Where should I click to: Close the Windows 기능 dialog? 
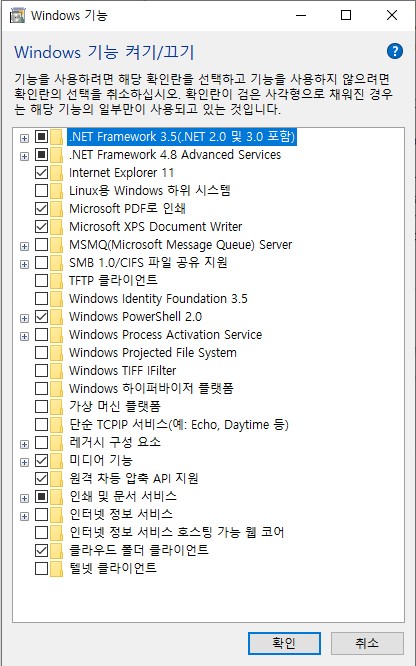click(x=392, y=15)
